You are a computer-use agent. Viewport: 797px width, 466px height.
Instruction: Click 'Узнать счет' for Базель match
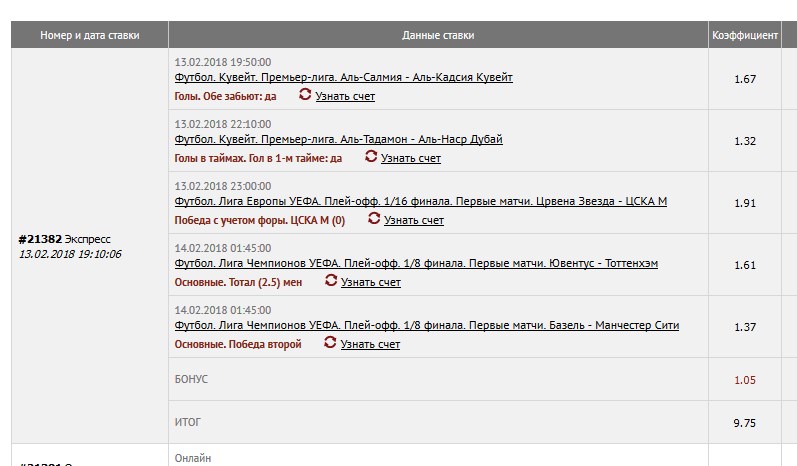coord(370,344)
